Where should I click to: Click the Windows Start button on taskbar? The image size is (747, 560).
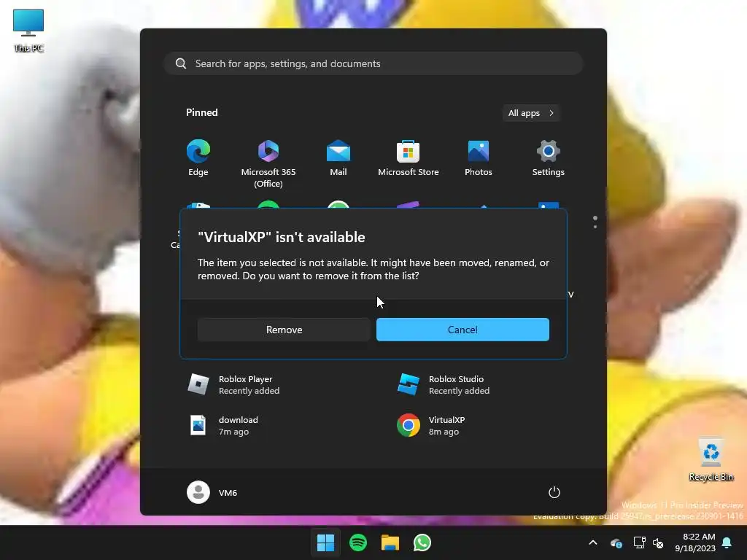(x=326, y=542)
